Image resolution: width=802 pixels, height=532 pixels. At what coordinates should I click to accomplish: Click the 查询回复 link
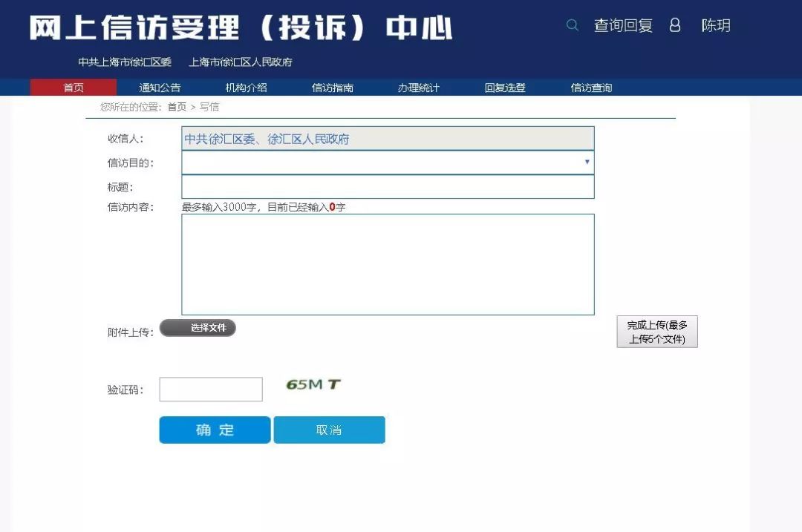621,25
